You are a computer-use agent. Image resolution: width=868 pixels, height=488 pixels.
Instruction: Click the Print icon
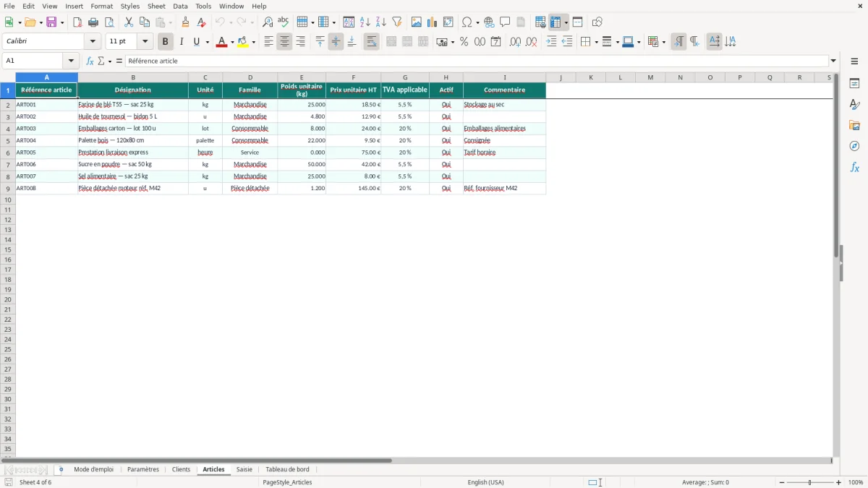coord(93,22)
